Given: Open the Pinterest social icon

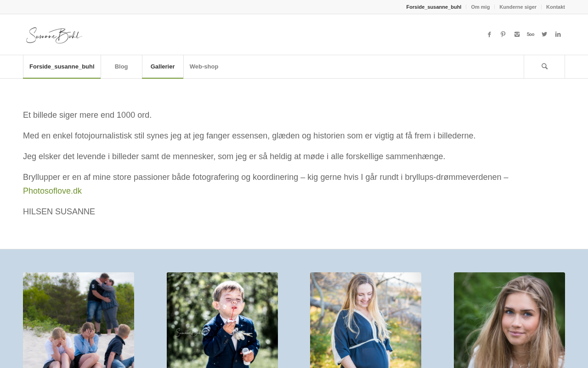Looking at the screenshot, I should pyautogui.click(x=503, y=34).
